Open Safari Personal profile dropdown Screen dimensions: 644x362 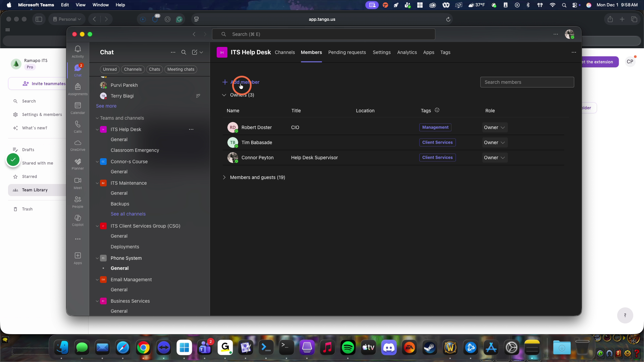pyautogui.click(x=67, y=19)
